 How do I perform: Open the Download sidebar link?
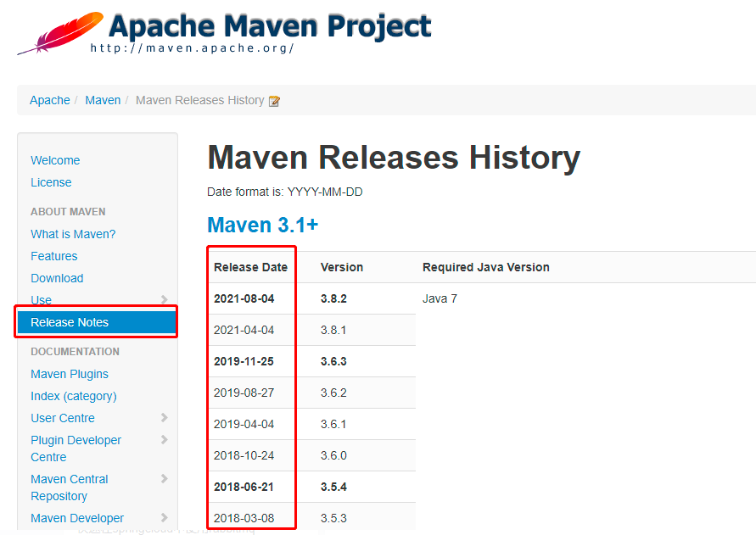(x=57, y=279)
